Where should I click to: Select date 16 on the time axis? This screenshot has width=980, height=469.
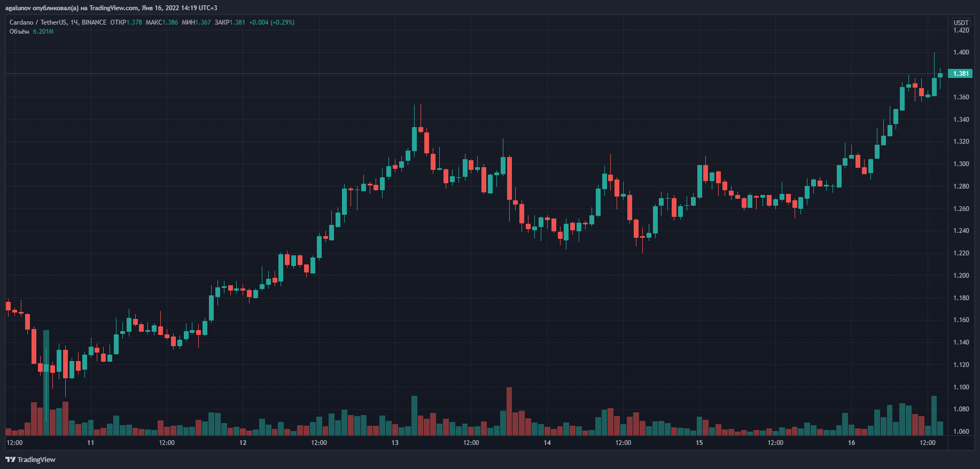851,443
